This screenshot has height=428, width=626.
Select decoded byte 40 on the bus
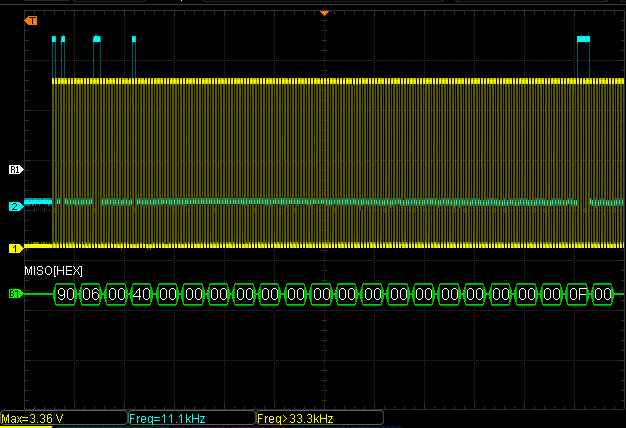click(x=142, y=295)
